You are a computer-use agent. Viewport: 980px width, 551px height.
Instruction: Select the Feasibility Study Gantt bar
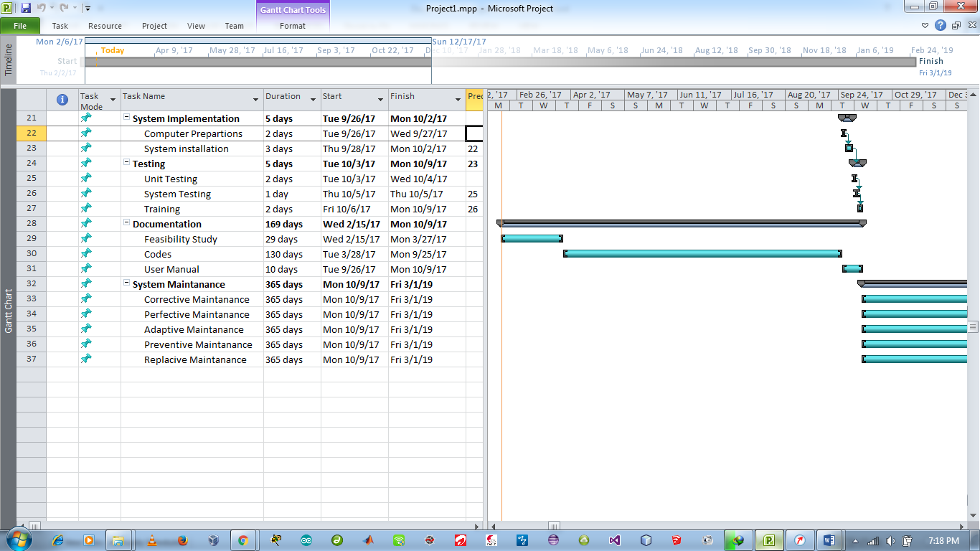point(531,238)
